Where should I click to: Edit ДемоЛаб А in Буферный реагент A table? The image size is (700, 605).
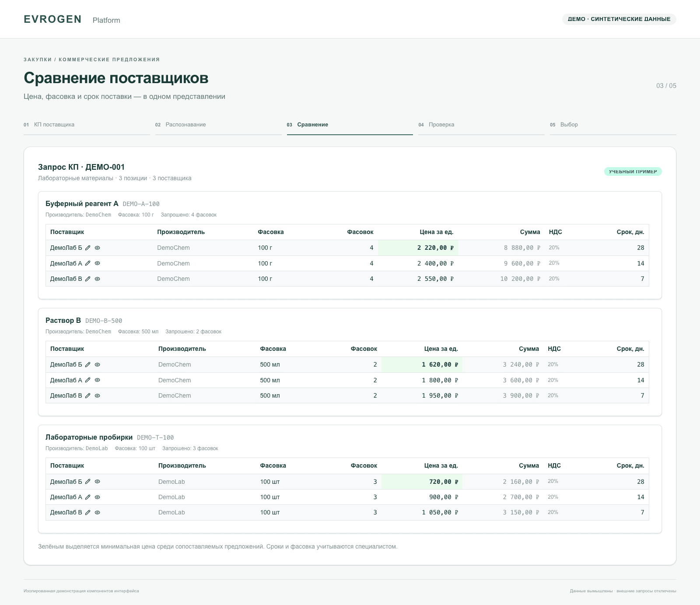(87, 263)
